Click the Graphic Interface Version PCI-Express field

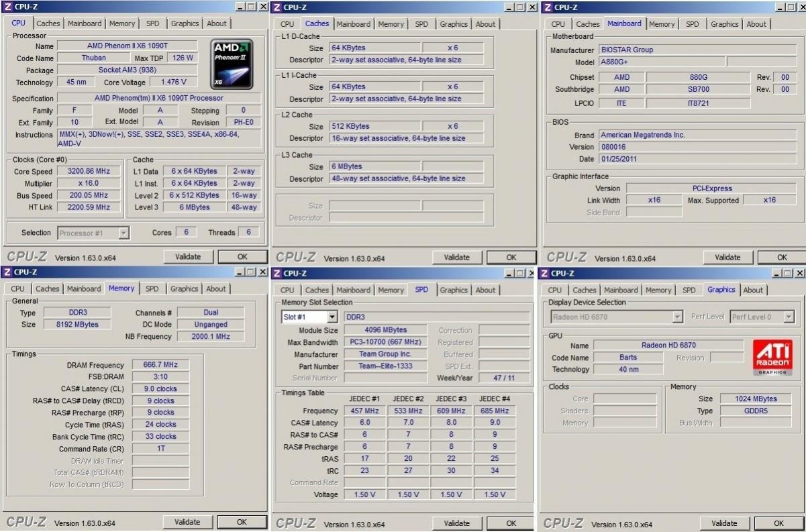point(712,189)
